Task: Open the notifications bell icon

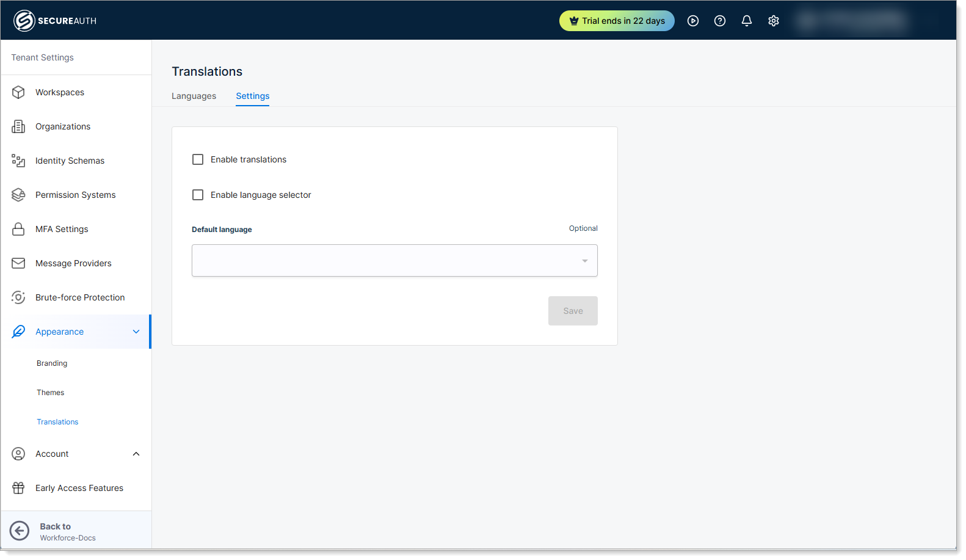Action: [x=746, y=21]
